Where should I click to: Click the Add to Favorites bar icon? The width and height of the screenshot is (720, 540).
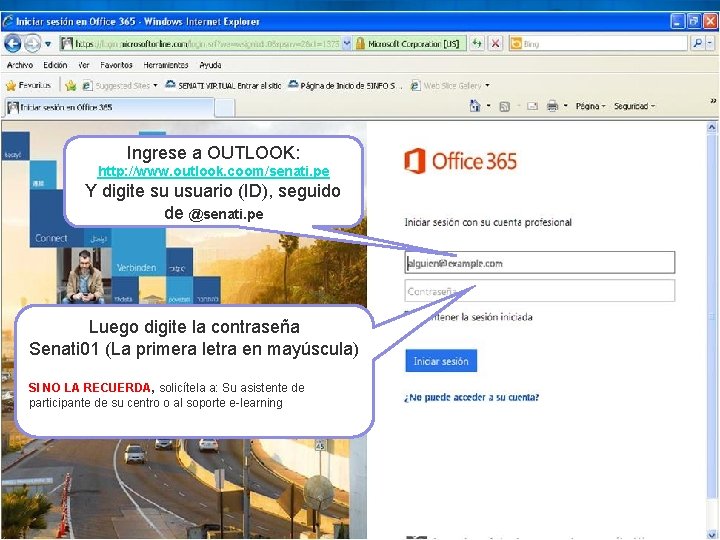[71, 85]
